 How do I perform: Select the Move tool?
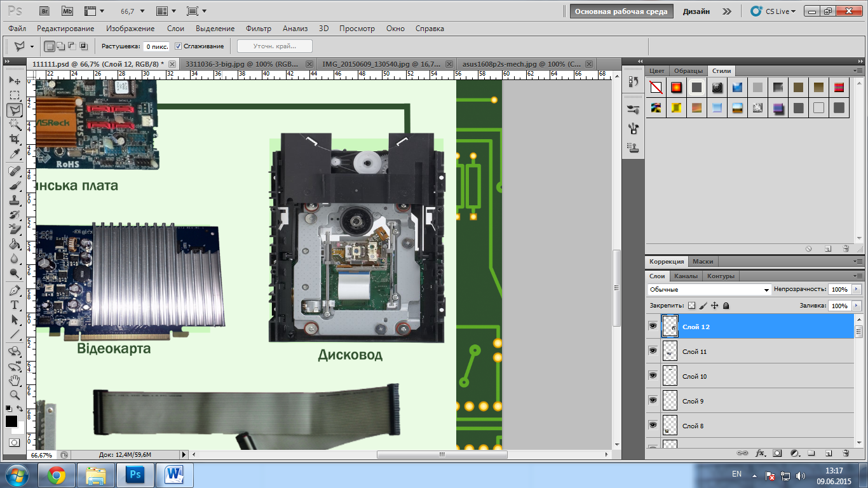pos(15,81)
